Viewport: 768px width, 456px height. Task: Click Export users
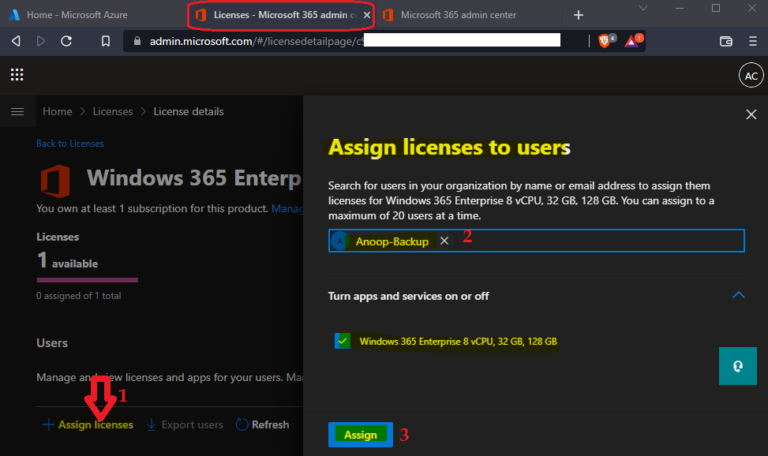(x=185, y=425)
